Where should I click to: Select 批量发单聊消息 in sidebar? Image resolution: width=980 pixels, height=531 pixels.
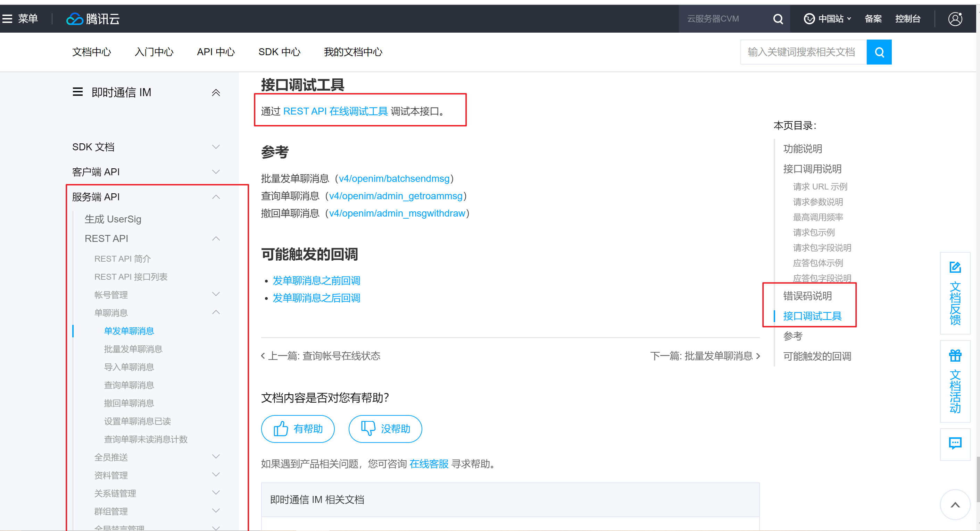[133, 348]
